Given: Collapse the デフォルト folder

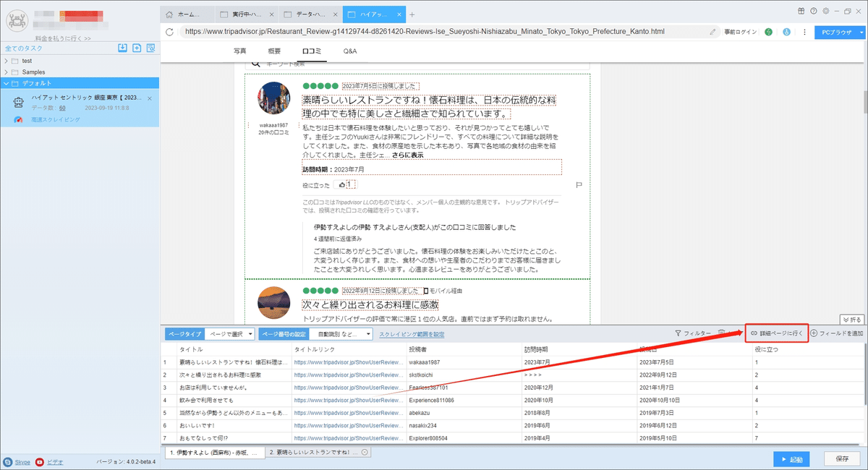Looking at the screenshot, I should (7, 84).
